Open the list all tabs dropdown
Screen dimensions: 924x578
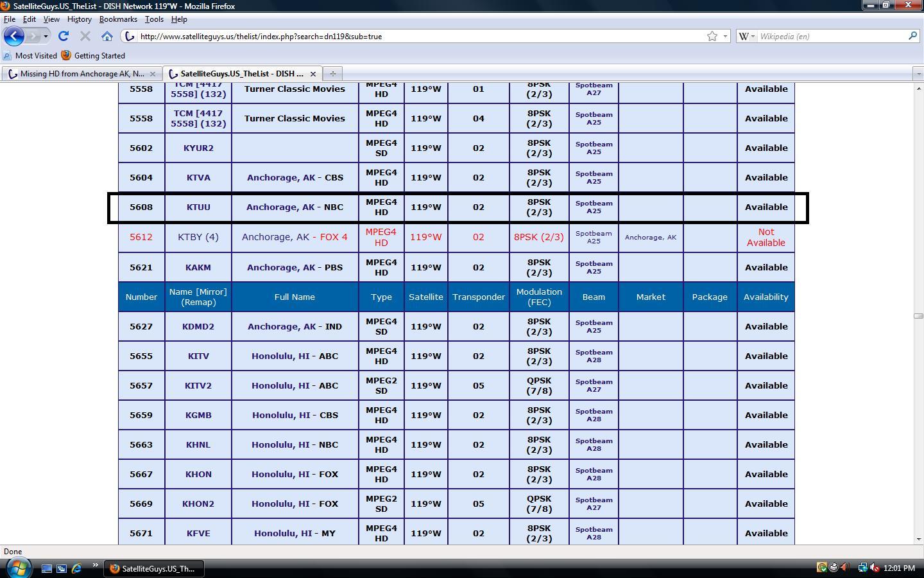918,74
